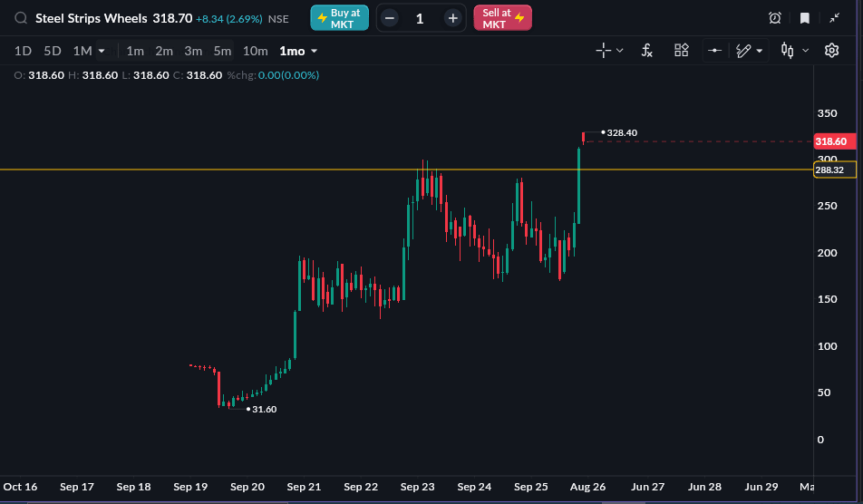
Task: Open chart templates grid icon
Action: click(682, 51)
